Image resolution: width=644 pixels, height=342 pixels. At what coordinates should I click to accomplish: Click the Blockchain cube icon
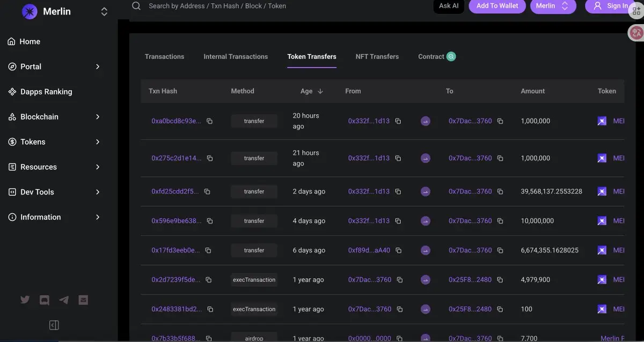pyautogui.click(x=12, y=117)
